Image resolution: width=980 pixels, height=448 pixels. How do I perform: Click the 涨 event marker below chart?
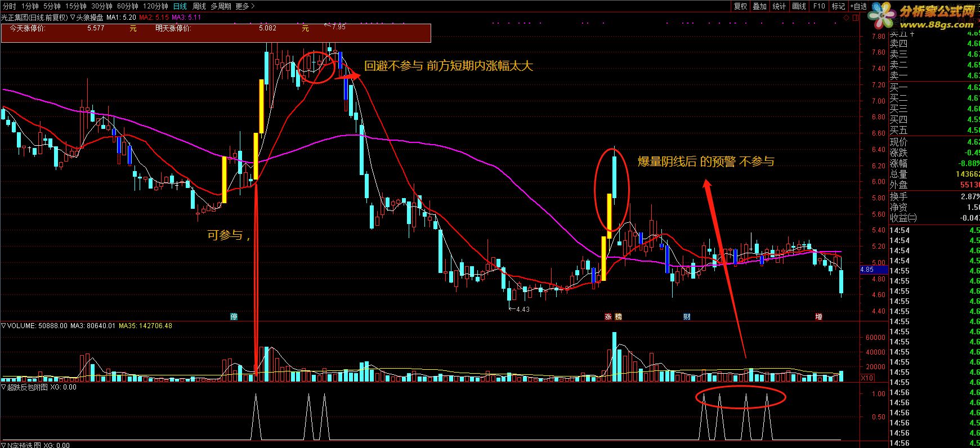click(608, 317)
